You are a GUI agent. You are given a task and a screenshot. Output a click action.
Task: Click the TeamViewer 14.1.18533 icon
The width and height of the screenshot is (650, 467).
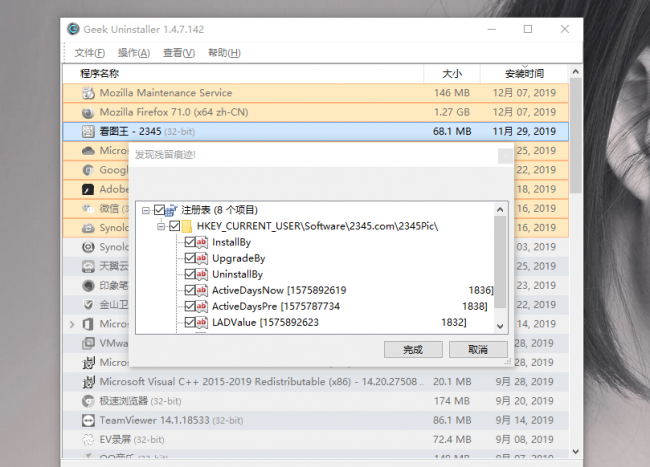point(88,421)
